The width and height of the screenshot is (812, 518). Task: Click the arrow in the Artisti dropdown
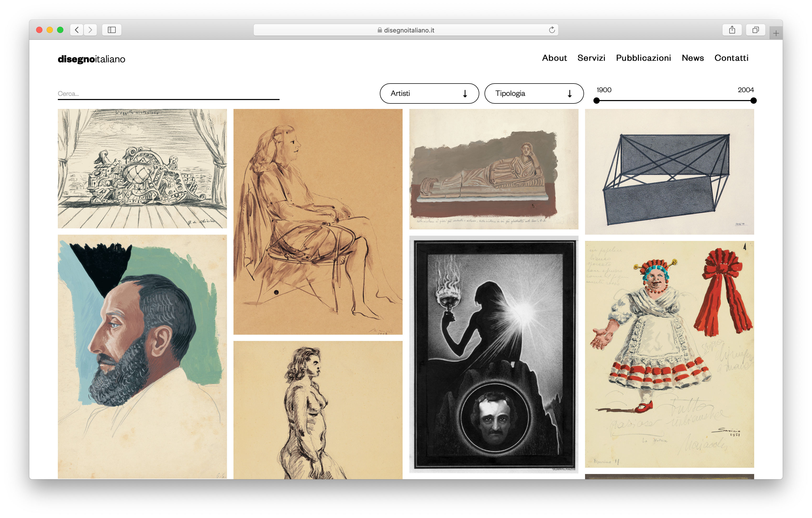pos(465,93)
